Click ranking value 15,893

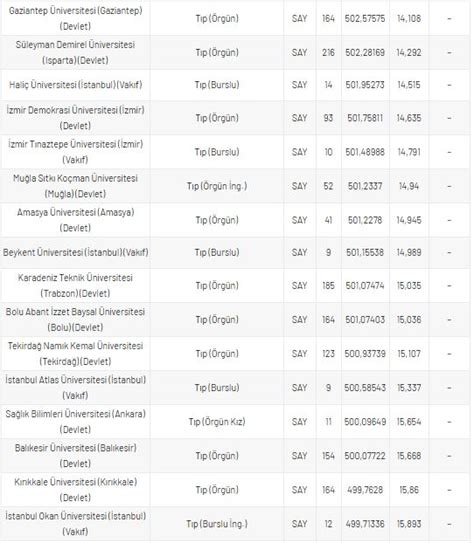coord(409,524)
